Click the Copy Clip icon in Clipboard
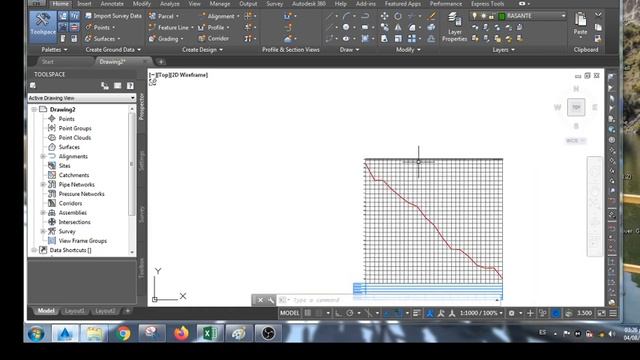The width and height of the screenshot is (640, 360). (598, 27)
